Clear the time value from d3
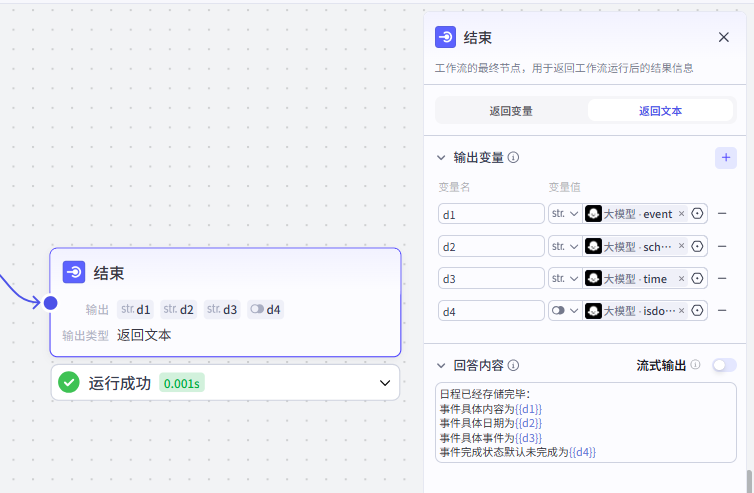754x493 pixels. [x=681, y=279]
